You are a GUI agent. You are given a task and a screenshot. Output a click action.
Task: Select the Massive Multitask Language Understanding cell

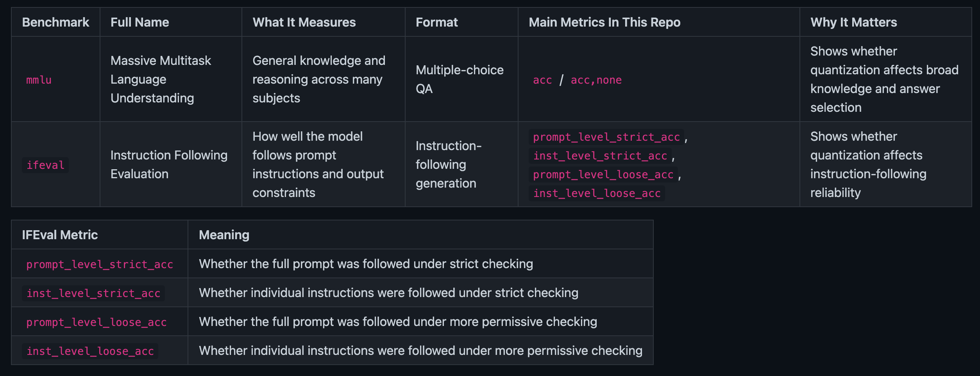click(x=161, y=79)
